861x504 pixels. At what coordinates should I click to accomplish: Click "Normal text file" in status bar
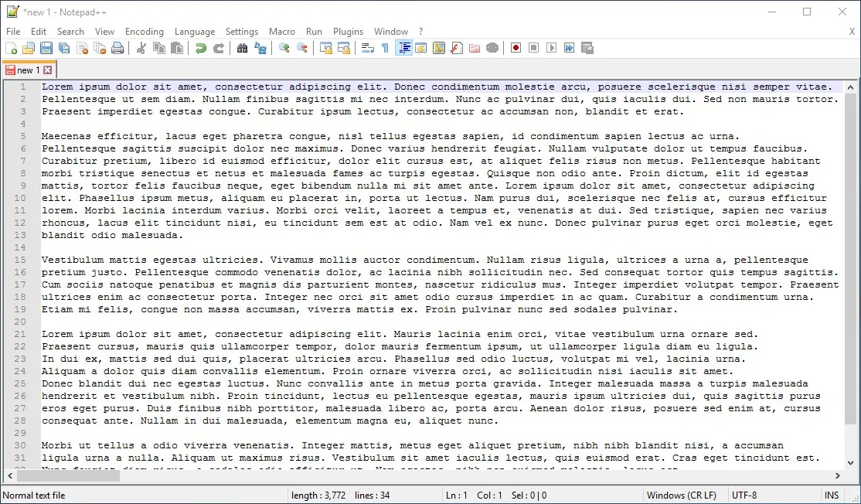[x=33, y=495]
